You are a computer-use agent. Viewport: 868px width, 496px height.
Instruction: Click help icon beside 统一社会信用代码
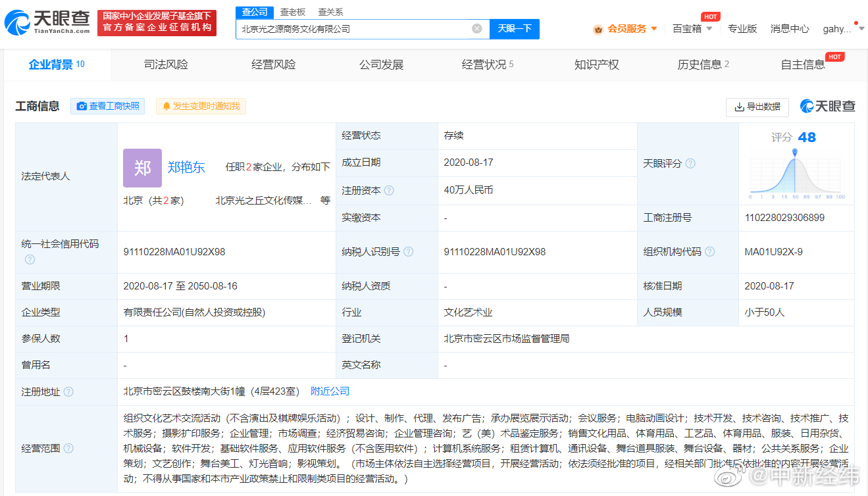tap(30, 259)
